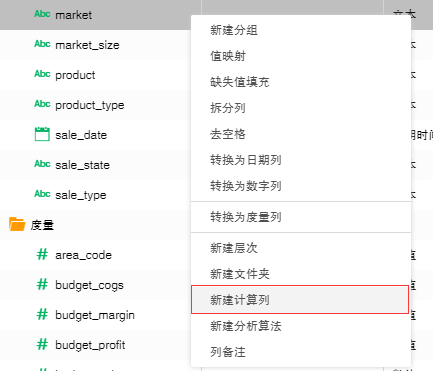Click the orange 度量 folder icon

click(x=17, y=224)
